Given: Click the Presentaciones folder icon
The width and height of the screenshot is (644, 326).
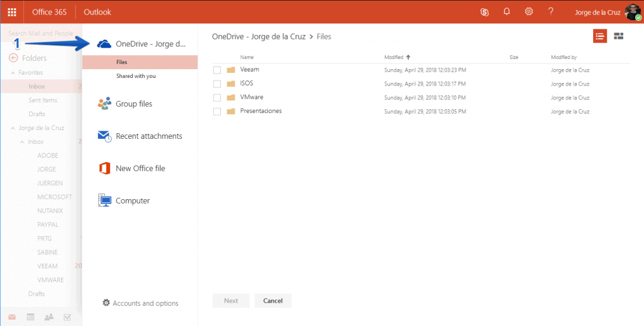Looking at the screenshot, I should (231, 111).
